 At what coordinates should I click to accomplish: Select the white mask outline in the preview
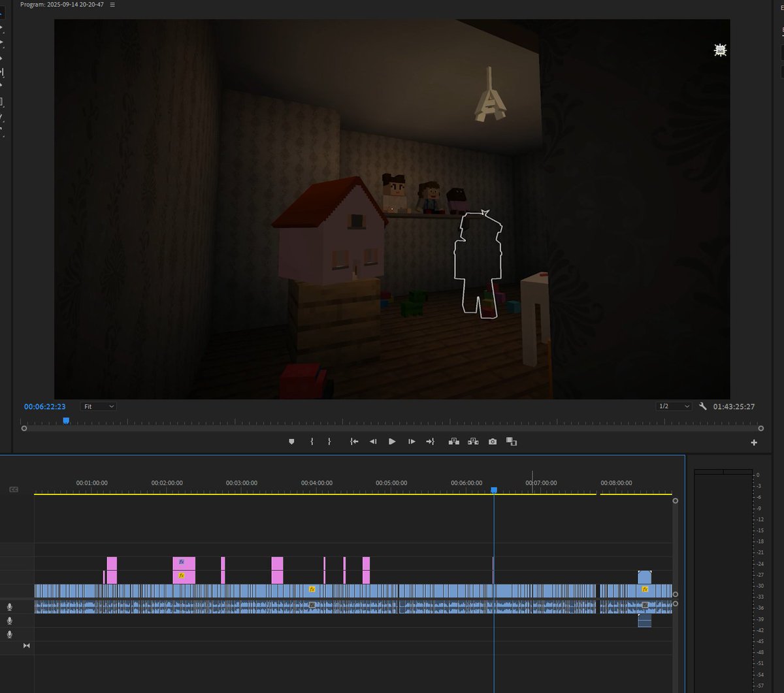pos(479,265)
